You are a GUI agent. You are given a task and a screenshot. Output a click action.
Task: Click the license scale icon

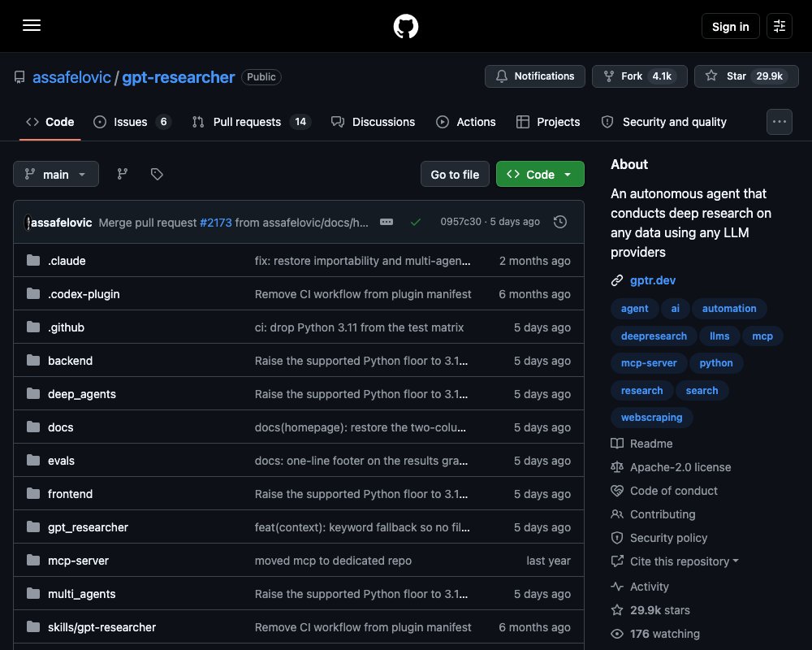(617, 467)
